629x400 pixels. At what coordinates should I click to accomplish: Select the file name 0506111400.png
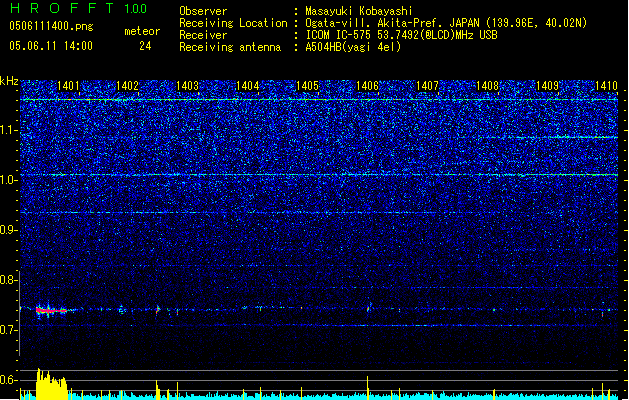pyautogui.click(x=51, y=26)
